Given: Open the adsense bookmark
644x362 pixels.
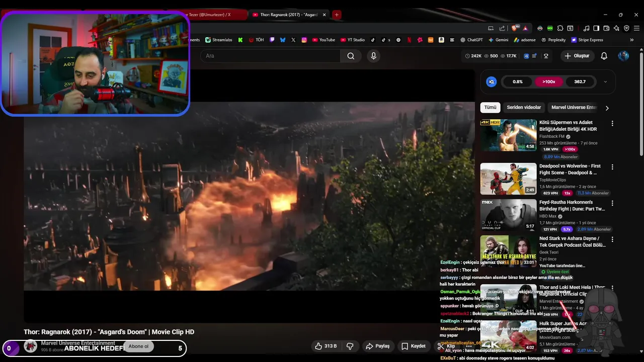Looking at the screenshot, I should point(524,40).
